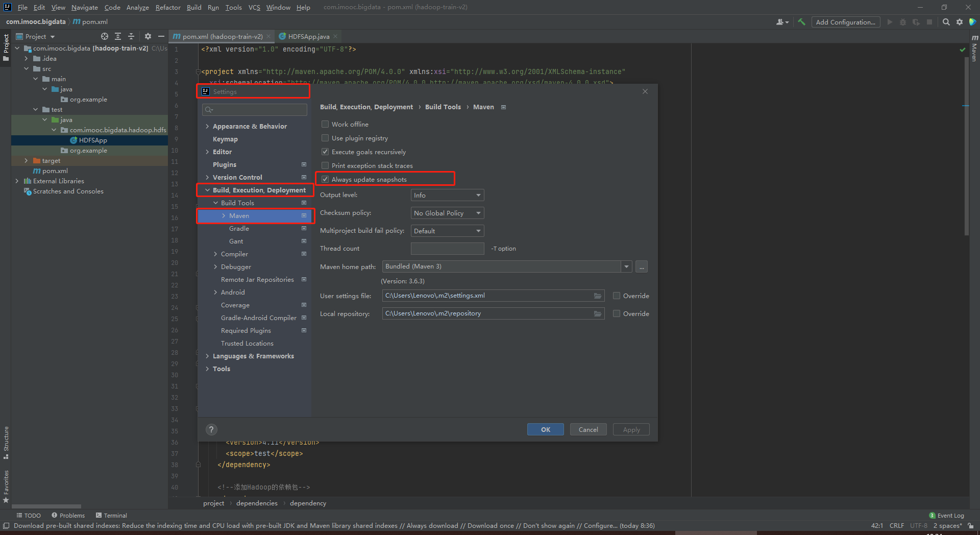The width and height of the screenshot is (980, 535).
Task: Open the TODO tool window
Action: click(29, 516)
